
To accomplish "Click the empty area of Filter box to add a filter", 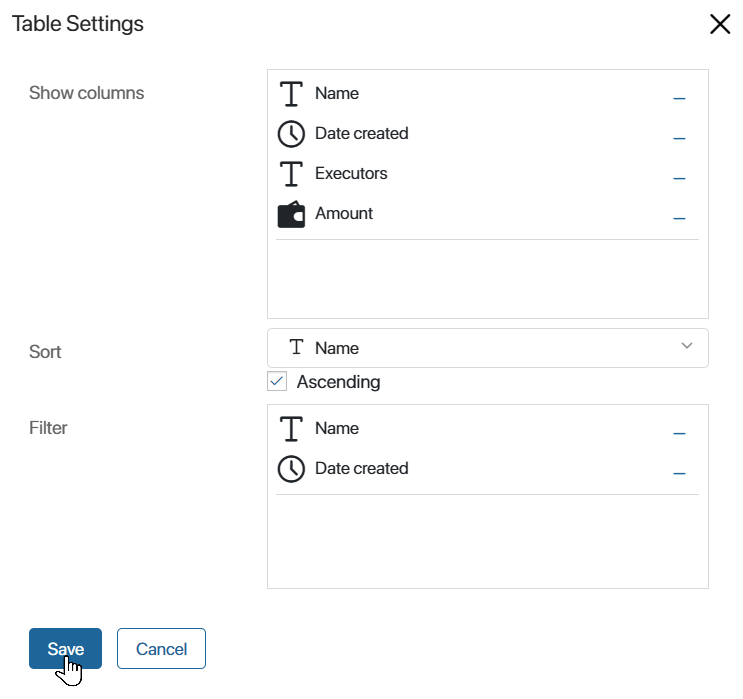I will 488,540.
